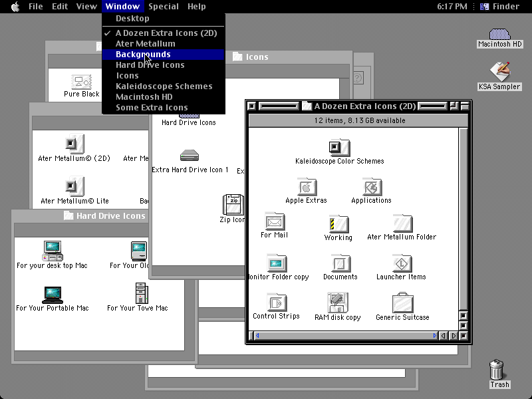Select the Generic Suitcase icon

402,303
